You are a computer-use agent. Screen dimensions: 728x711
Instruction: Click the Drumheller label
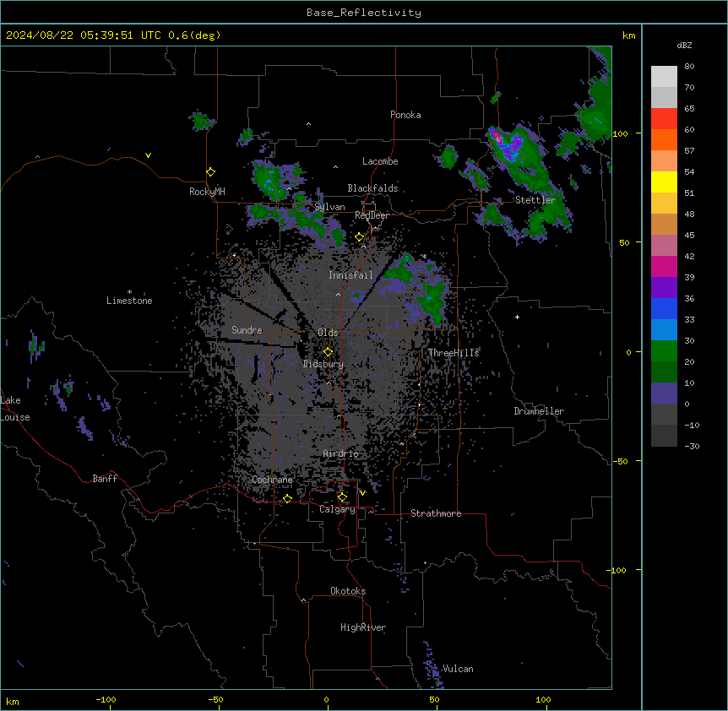point(539,411)
